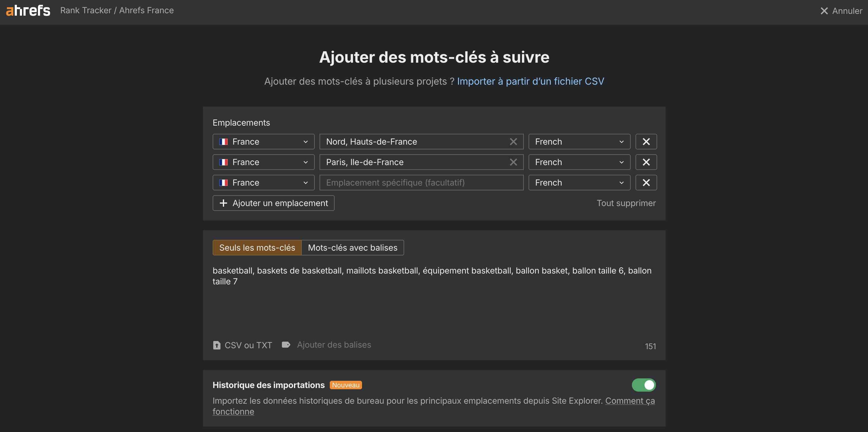Image resolution: width=868 pixels, height=432 pixels.
Task: Click the Emplacement spécifique input field
Action: coord(421,182)
